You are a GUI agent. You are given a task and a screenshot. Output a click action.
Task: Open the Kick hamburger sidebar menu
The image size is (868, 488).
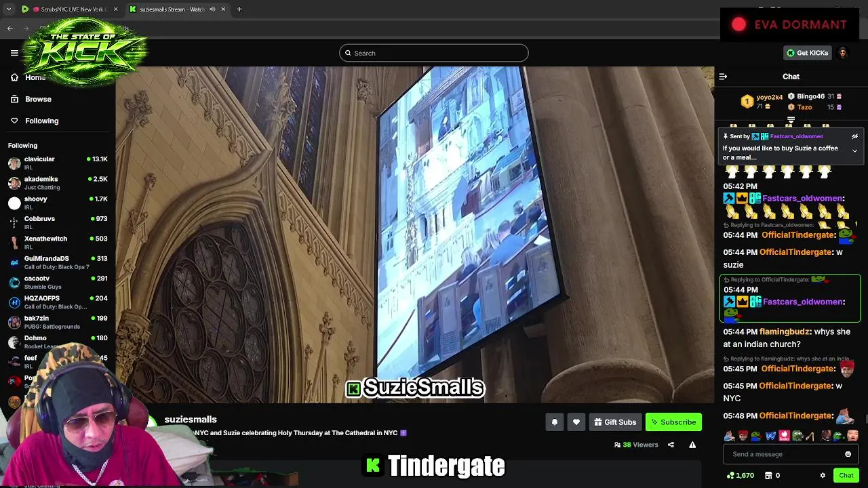pos(14,53)
